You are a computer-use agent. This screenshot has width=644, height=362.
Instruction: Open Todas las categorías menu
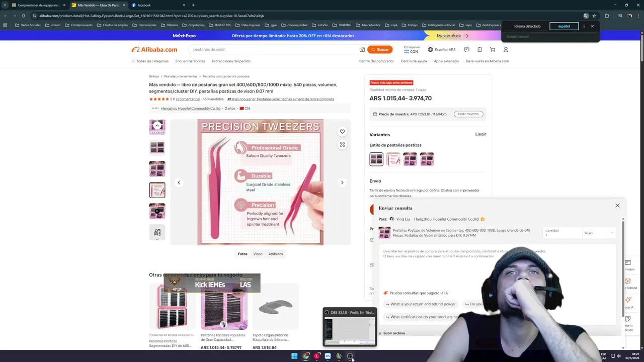[150, 61]
